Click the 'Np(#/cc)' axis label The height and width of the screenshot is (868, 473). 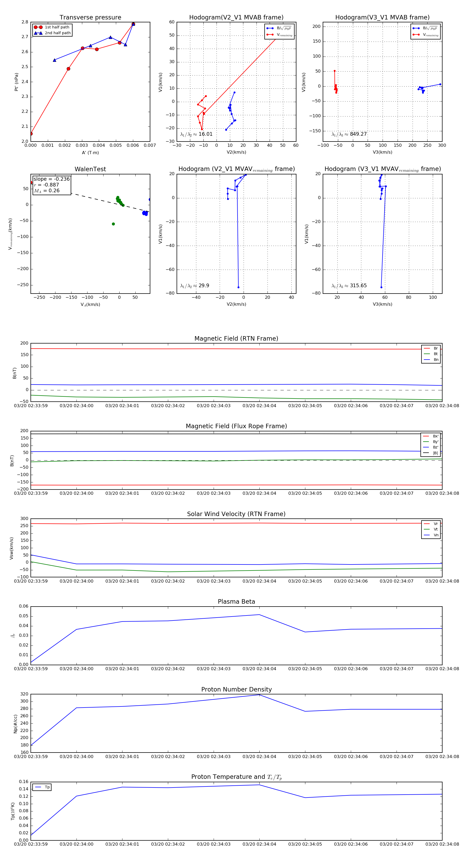(15, 723)
